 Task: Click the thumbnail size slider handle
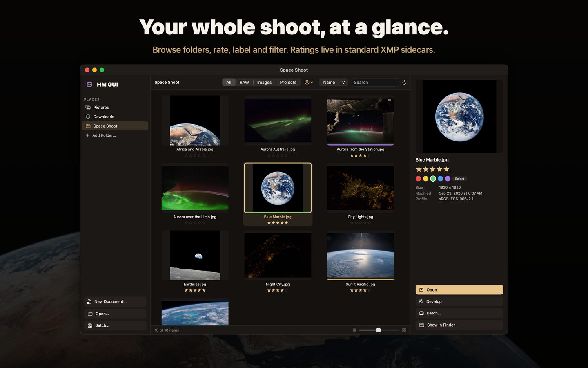(x=378, y=330)
